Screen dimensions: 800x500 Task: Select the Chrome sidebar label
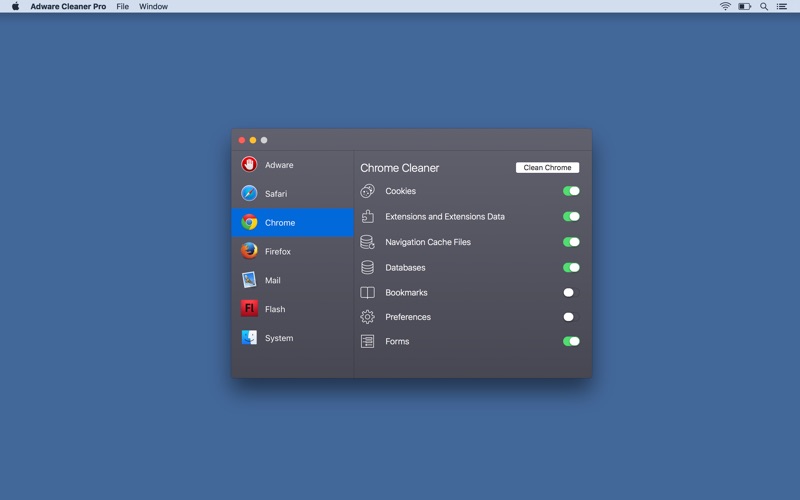[280, 222]
